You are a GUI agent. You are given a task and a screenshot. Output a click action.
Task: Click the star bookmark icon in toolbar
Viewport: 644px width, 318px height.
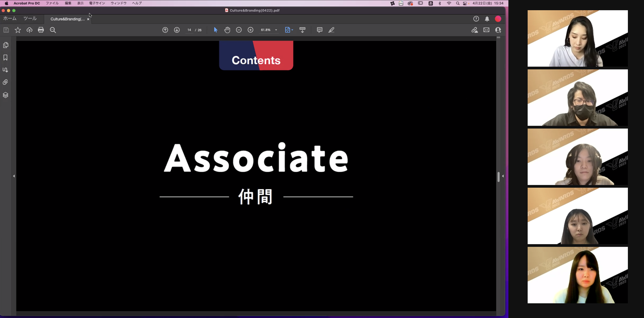pos(18,30)
